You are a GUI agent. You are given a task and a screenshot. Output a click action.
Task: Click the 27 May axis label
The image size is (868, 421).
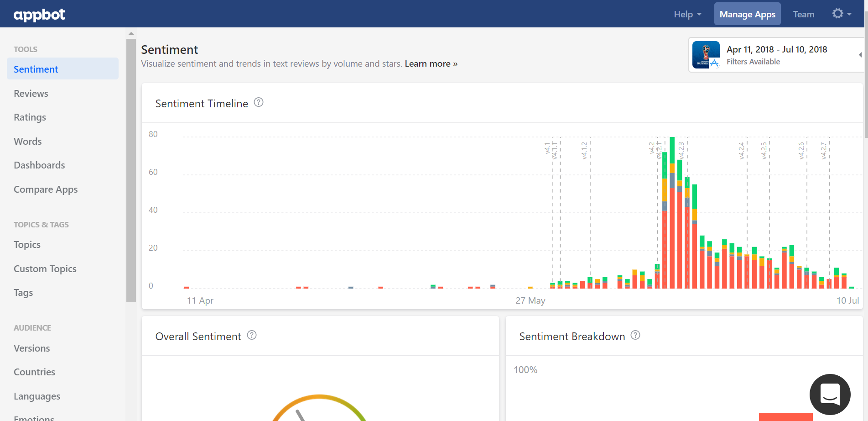530,300
